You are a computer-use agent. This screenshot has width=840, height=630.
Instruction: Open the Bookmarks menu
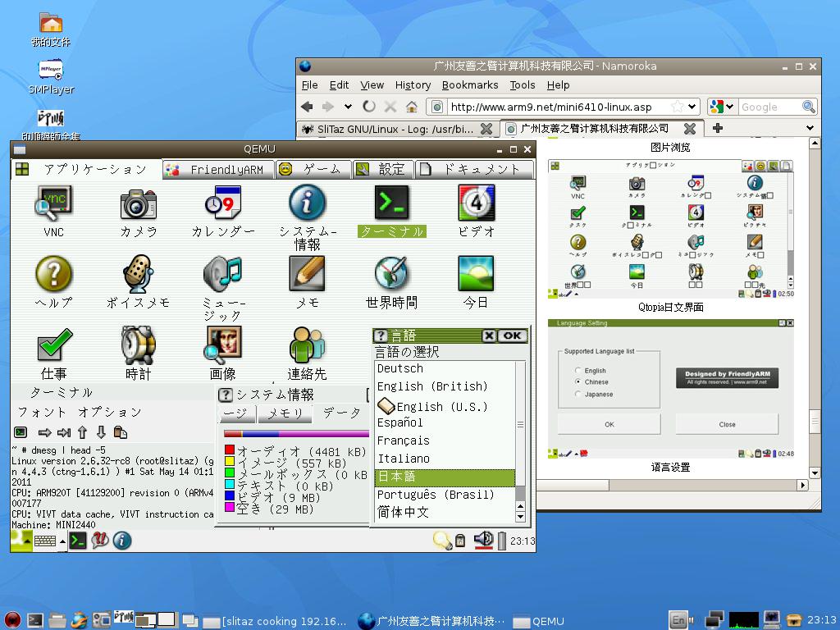(x=470, y=85)
